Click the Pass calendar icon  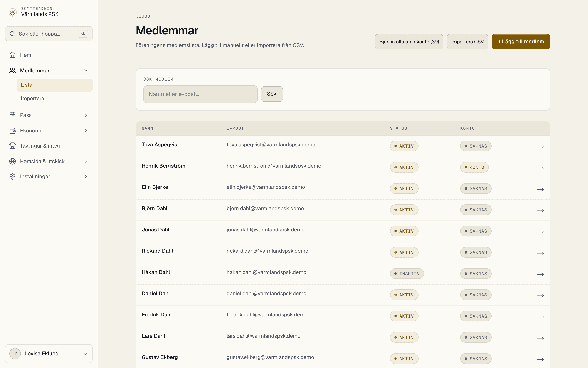12,115
